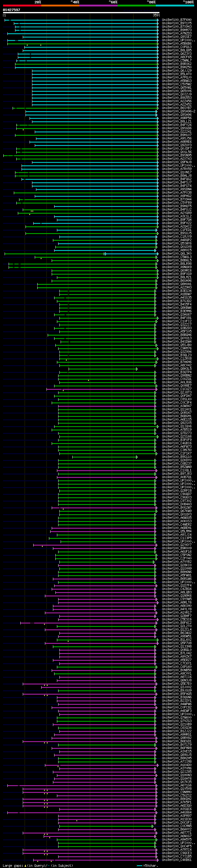
Task: Click the UniRef100_Q5IWY6 entry
Action: click(x=177, y=243)
